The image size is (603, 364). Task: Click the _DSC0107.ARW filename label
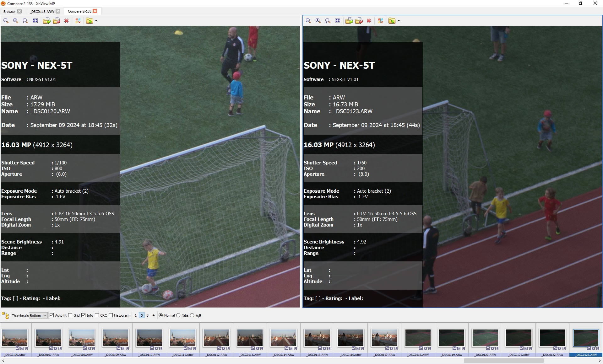click(x=49, y=355)
